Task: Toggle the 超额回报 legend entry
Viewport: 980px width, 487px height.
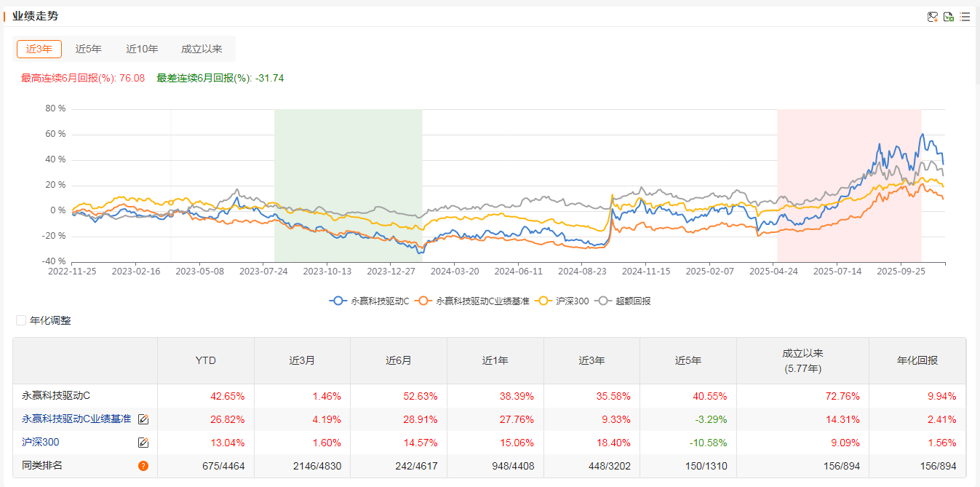Action: coord(624,301)
